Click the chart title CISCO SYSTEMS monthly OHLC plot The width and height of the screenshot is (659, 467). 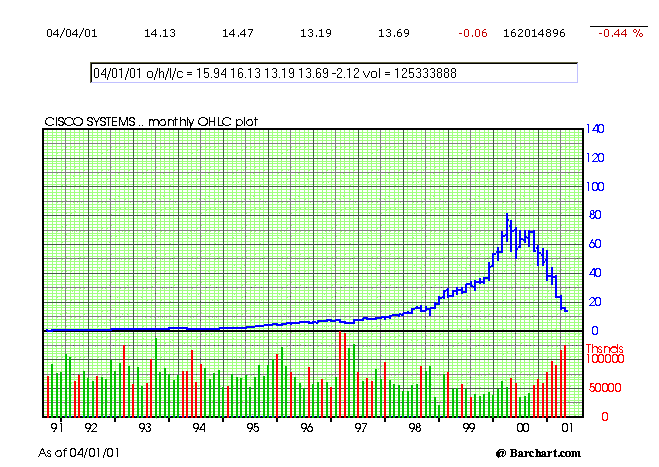[x=151, y=122]
